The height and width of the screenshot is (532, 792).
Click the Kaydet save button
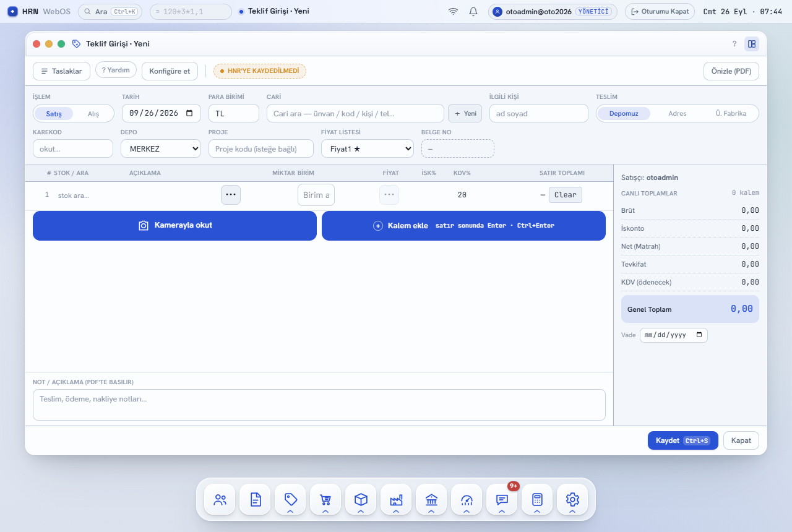coord(682,440)
